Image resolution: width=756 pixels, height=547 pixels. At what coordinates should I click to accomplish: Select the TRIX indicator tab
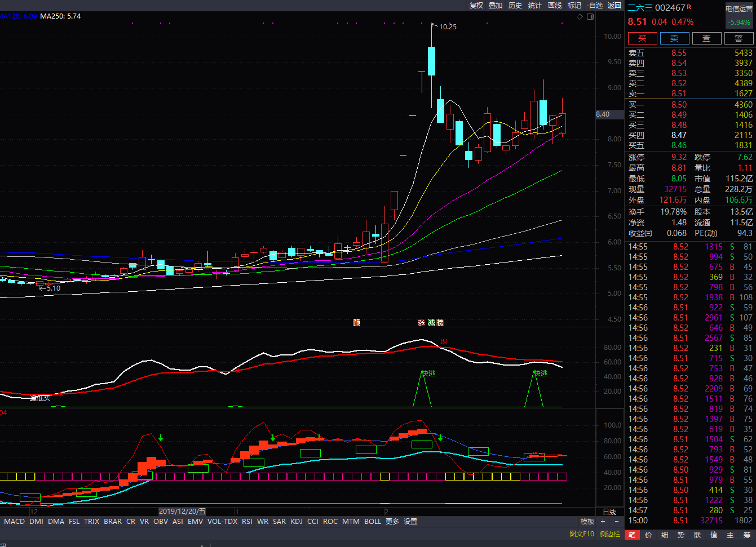(x=92, y=522)
